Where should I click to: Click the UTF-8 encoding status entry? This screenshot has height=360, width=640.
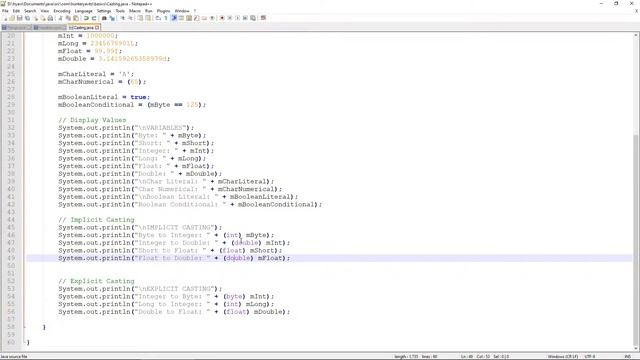pyautogui.click(x=590, y=357)
